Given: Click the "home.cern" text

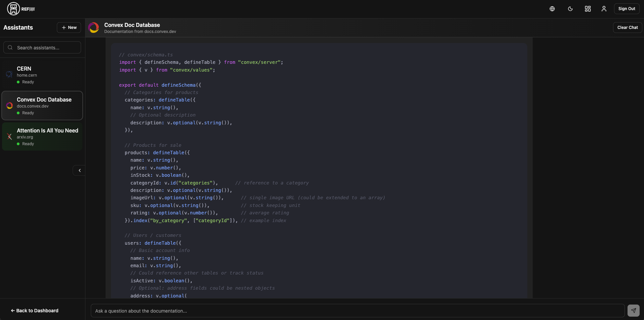Looking at the screenshot, I should tap(27, 75).
